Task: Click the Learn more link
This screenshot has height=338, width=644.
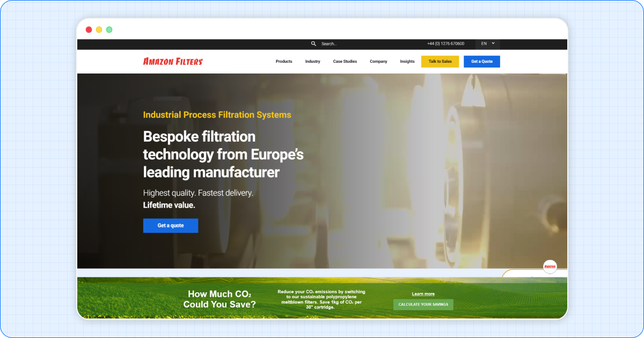Action: point(423,294)
